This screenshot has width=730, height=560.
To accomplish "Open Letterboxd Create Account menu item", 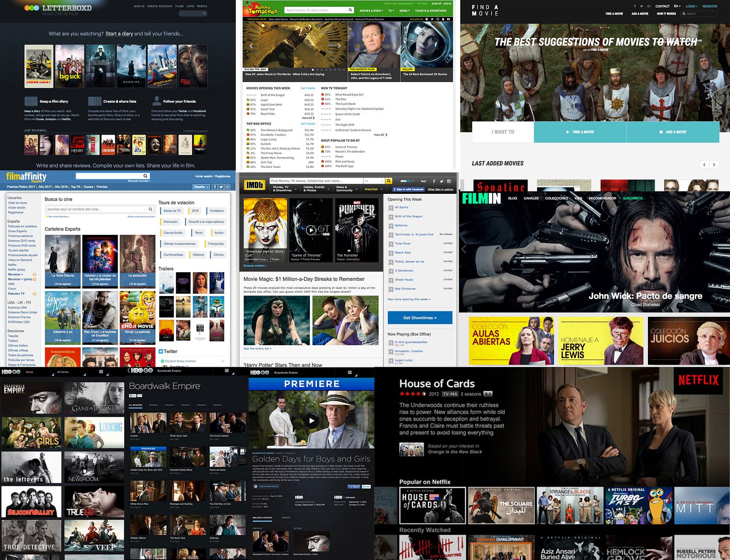I will point(160,6).
